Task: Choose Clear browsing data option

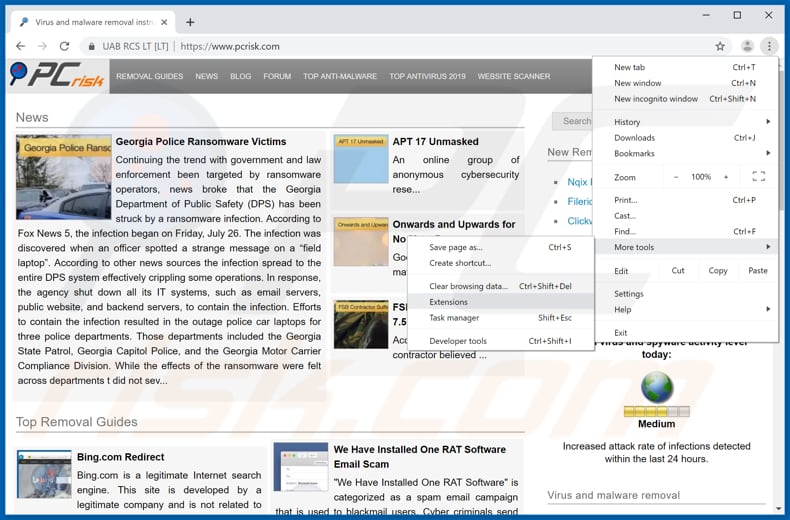Action: click(468, 286)
